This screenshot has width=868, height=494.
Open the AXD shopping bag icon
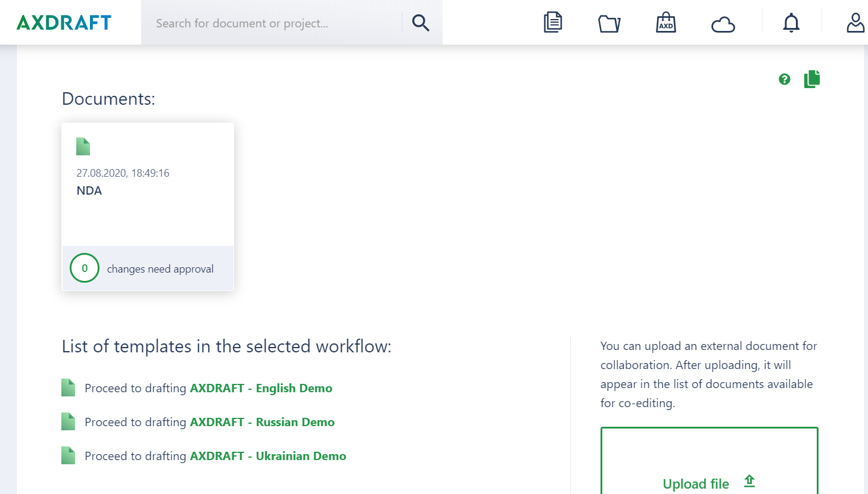pyautogui.click(x=666, y=23)
